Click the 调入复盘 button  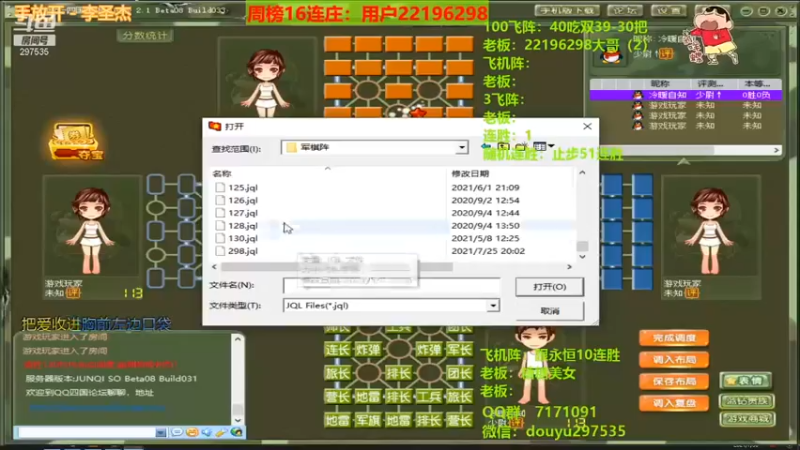click(673, 403)
